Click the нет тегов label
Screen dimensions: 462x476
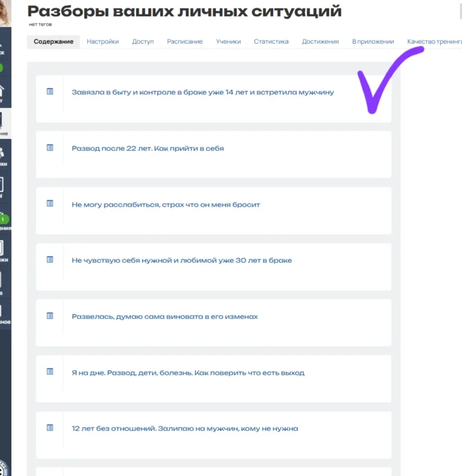(40, 25)
